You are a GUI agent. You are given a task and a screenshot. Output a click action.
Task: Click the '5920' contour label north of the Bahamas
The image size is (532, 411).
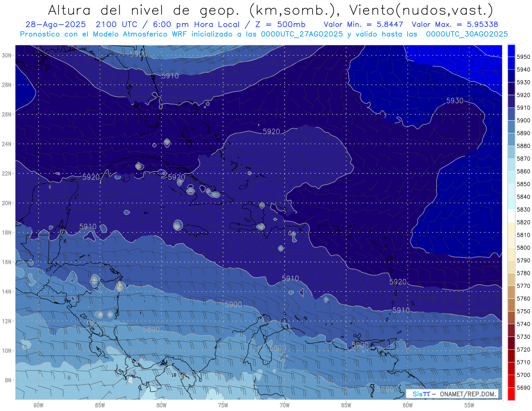pyautogui.click(x=271, y=131)
